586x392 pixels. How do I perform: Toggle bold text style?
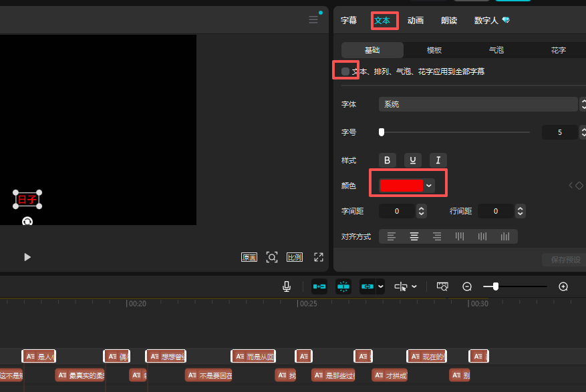pyautogui.click(x=388, y=160)
